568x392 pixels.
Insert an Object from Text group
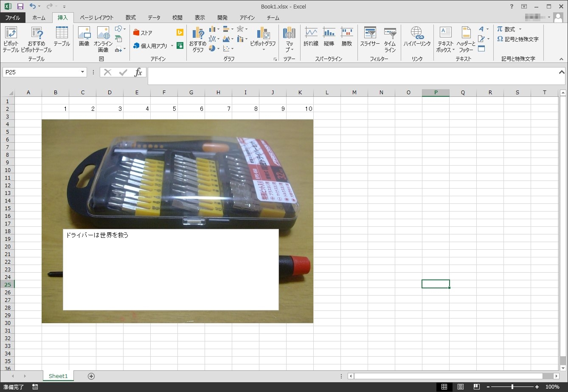tap(481, 48)
